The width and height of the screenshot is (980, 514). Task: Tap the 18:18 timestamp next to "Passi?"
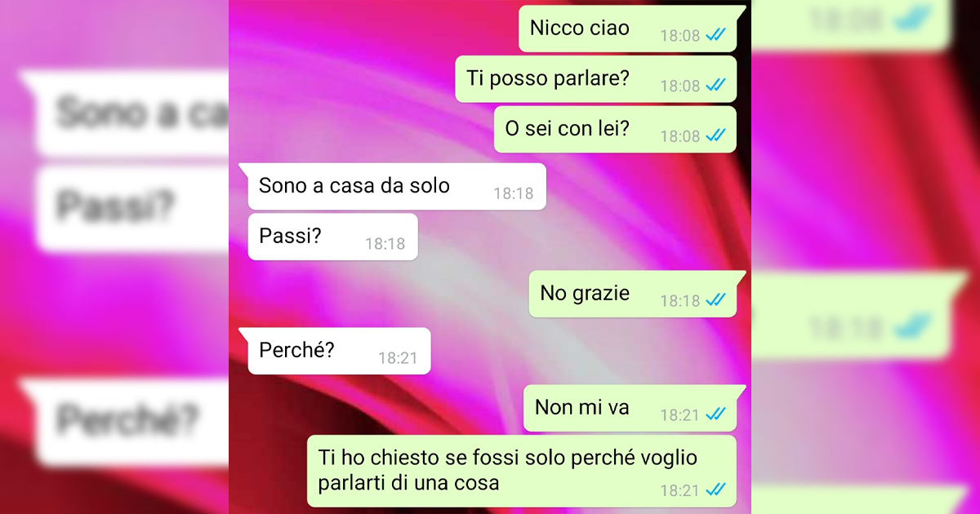[385, 244]
